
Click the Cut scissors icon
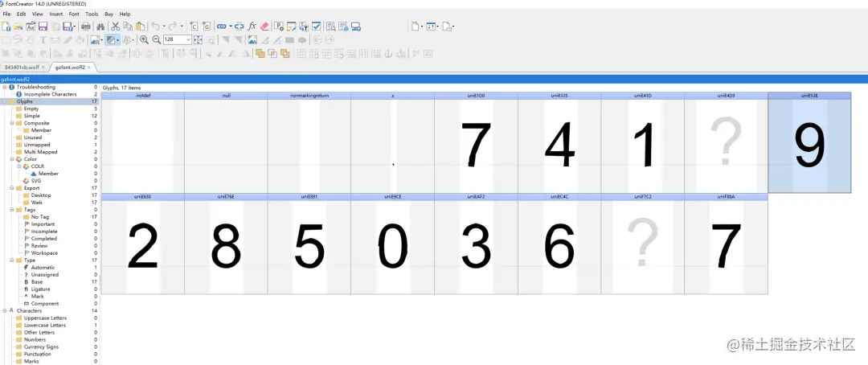[115, 26]
